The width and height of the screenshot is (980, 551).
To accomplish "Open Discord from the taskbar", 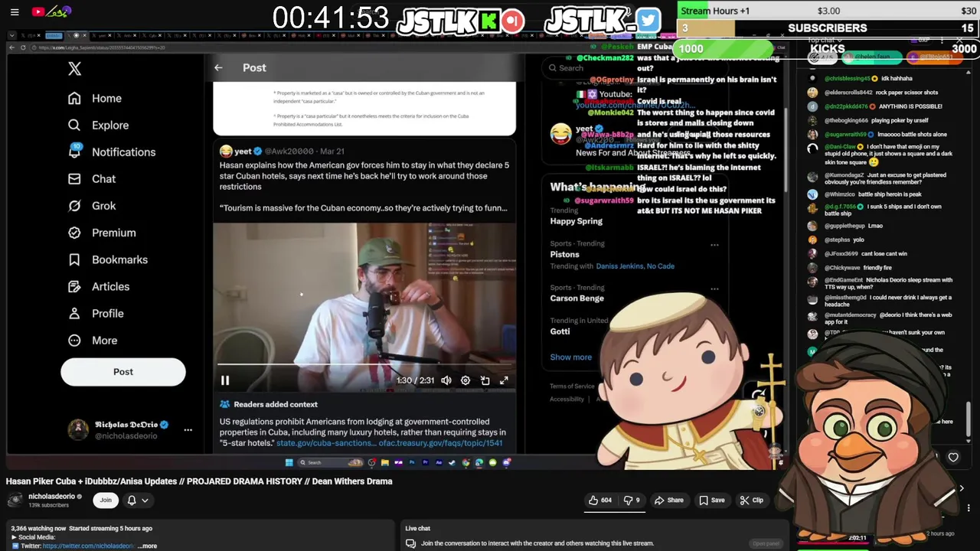I will click(506, 462).
